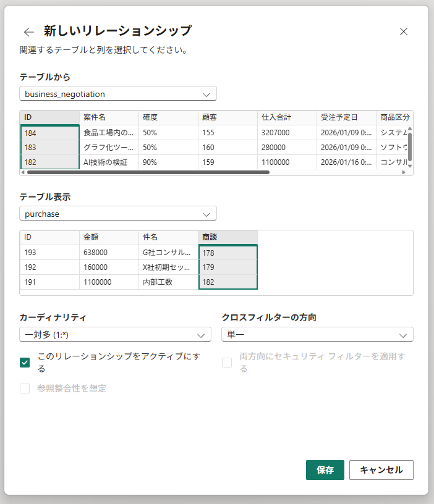Select the 案件名 column header
The image size is (434, 504).
click(x=108, y=117)
